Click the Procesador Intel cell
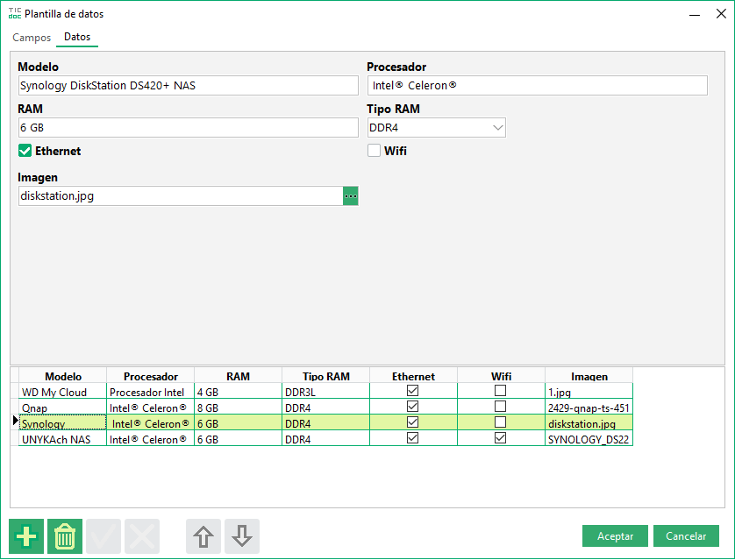The width and height of the screenshot is (735, 560). [151, 392]
